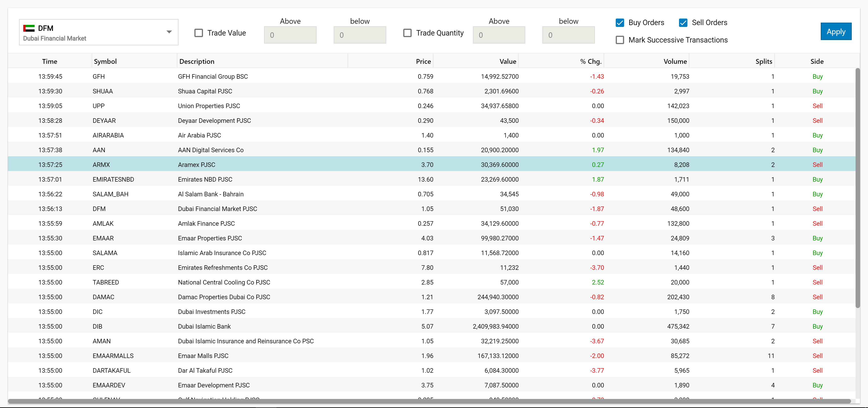Open the DFM exchange dropdown
868x408 pixels.
[x=98, y=32]
